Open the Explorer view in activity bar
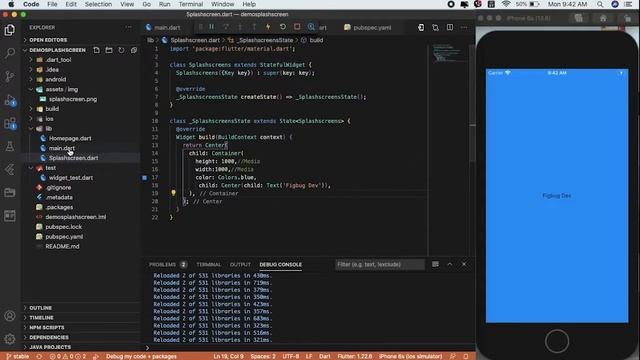This screenshot has width=640, height=360. point(10,30)
